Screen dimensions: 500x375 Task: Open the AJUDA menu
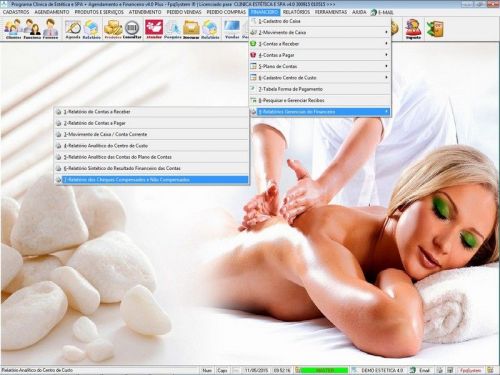(x=359, y=12)
